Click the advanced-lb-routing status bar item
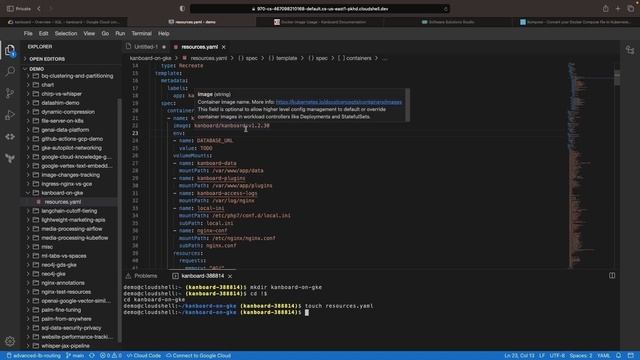Screen dimensions: 640x360 click(34, 356)
